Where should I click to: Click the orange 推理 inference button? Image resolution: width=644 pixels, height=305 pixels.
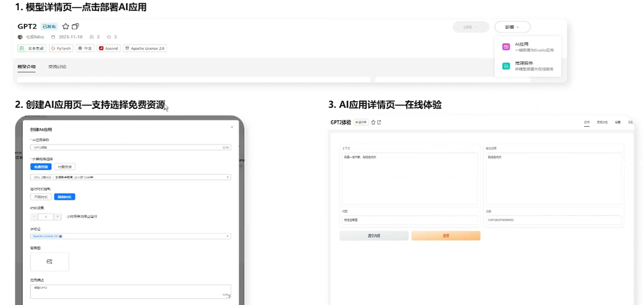pyautogui.click(x=446, y=236)
